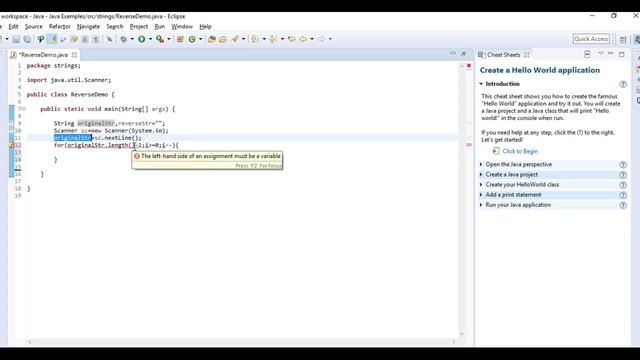Close the Cheat Sheets tab
The height and width of the screenshot is (360, 640).
pos(527,55)
